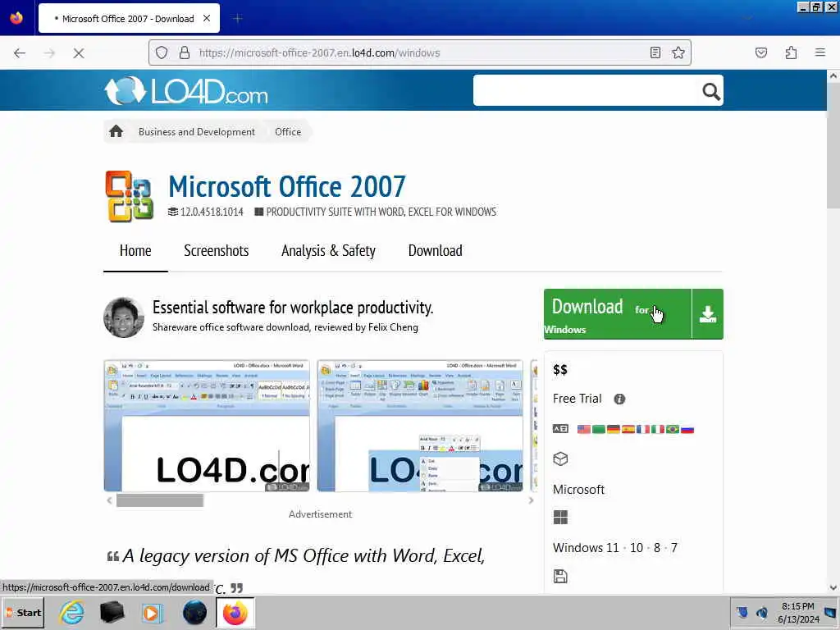Click the LO4D.com logo
Image resolution: width=840 pixels, height=630 pixels.
click(186, 90)
